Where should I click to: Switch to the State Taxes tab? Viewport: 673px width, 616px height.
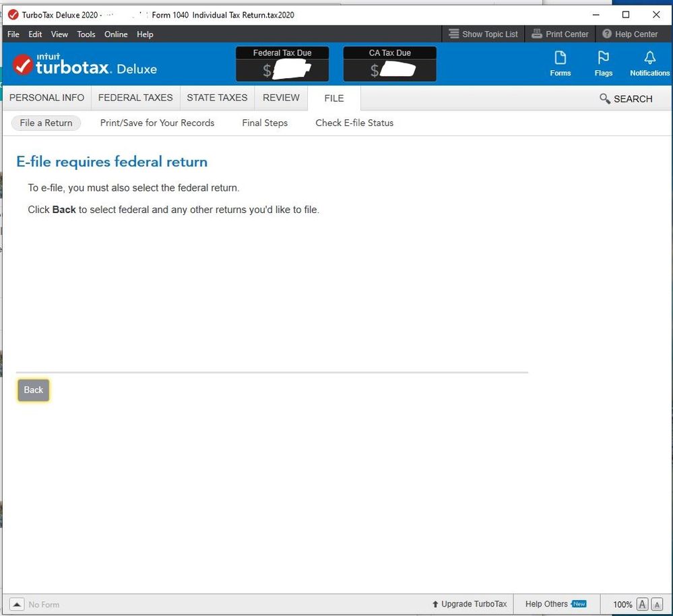tap(217, 98)
